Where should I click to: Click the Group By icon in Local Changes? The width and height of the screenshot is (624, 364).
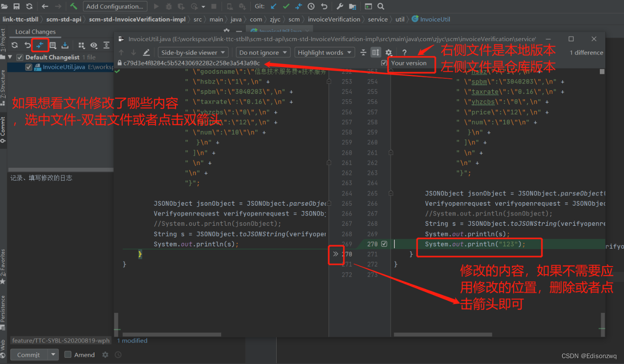click(x=81, y=45)
